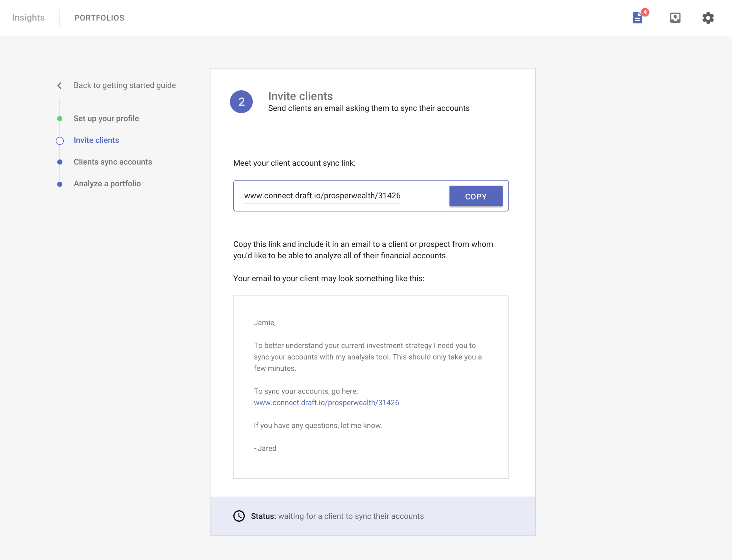
Task: Click the dot beside Analyze a portfolio
Action: tap(60, 184)
